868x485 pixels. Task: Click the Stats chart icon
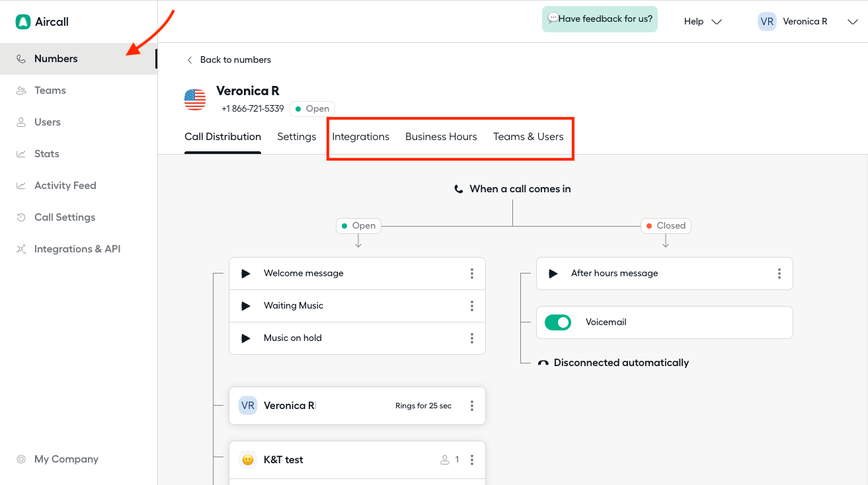(21, 154)
